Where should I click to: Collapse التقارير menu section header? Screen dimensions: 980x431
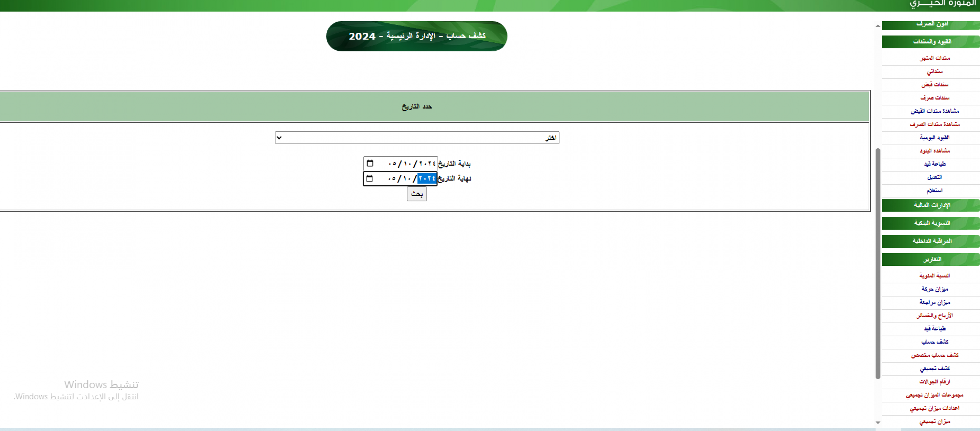[x=932, y=259]
